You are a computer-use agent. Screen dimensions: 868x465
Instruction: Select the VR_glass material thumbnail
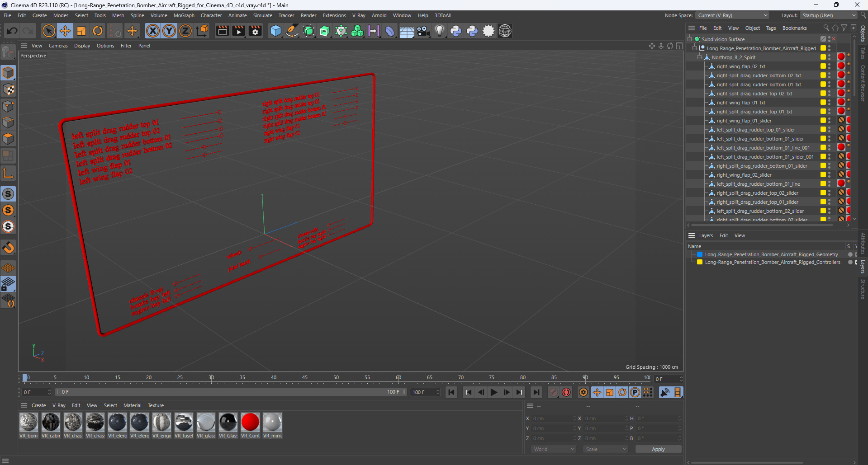[x=206, y=425]
